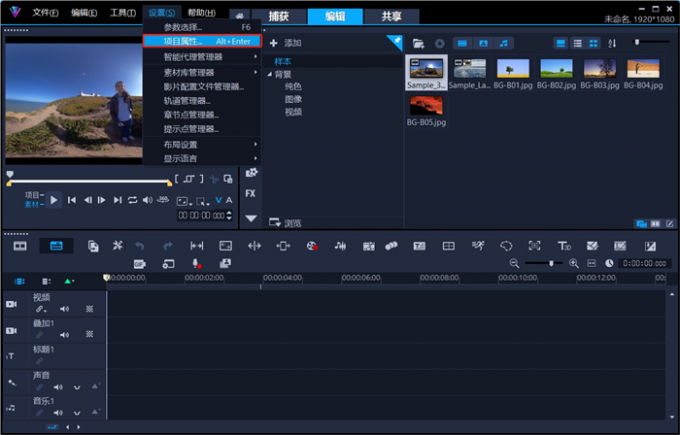Switch to the 捕获 tab
This screenshot has height=435, width=680.
pos(278,16)
